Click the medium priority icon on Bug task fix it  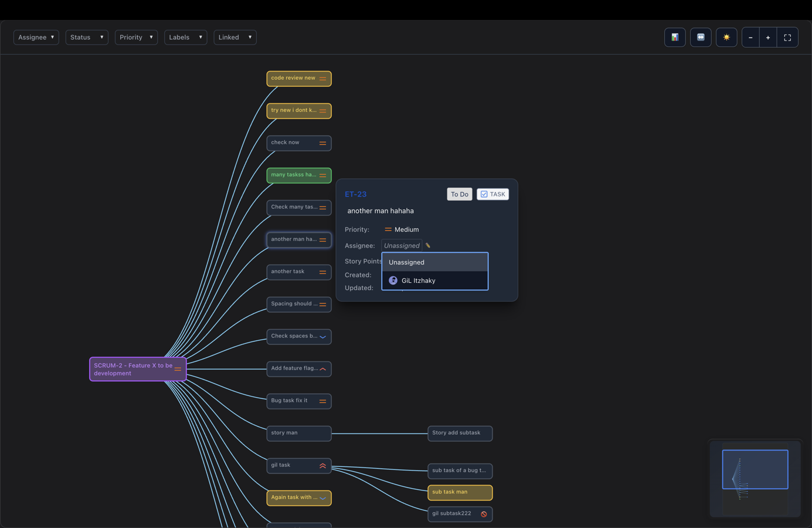[x=322, y=401]
